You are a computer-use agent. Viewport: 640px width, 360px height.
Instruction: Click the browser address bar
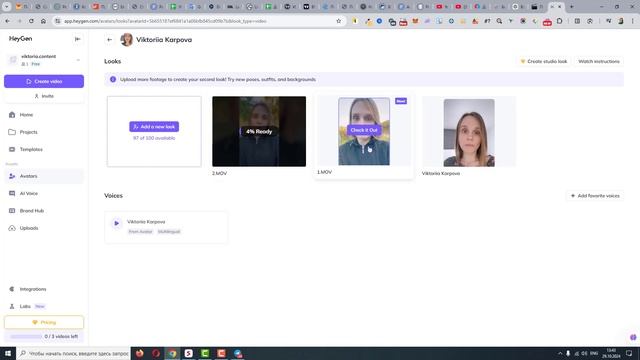pyautogui.click(x=198, y=21)
